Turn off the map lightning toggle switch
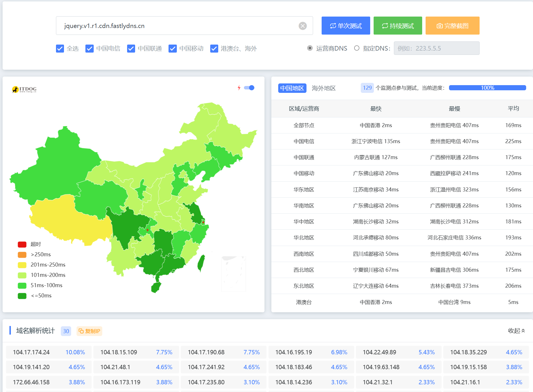533x392 pixels. point(249,88)
